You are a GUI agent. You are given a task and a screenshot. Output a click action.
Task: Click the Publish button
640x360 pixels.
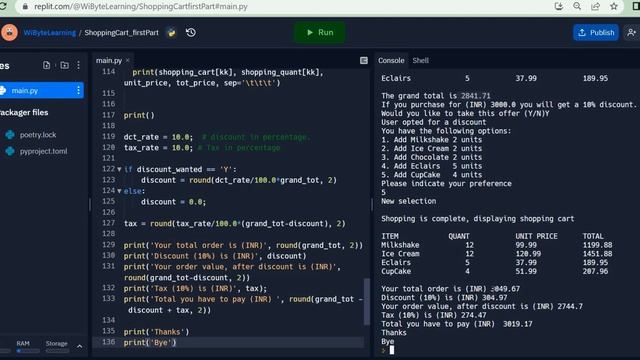(x=596, y=32)
